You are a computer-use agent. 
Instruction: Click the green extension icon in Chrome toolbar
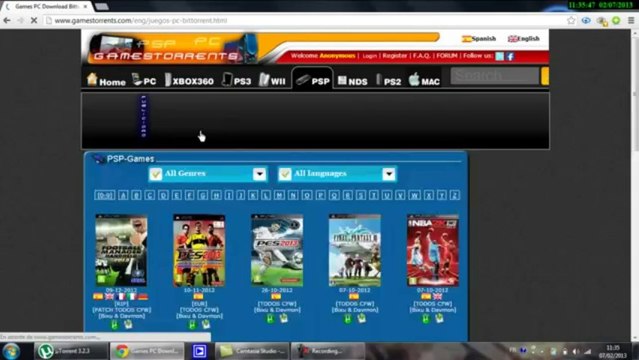[616, 20]
